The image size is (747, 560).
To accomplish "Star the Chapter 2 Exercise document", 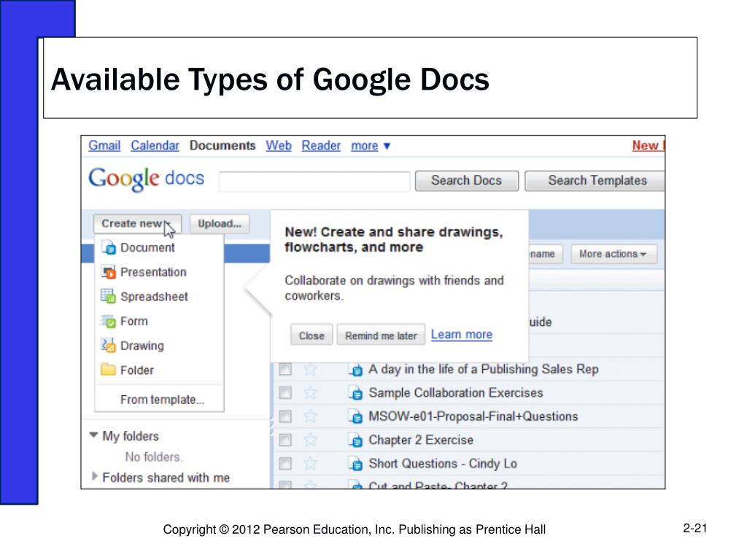I will [x=310, y=440].
